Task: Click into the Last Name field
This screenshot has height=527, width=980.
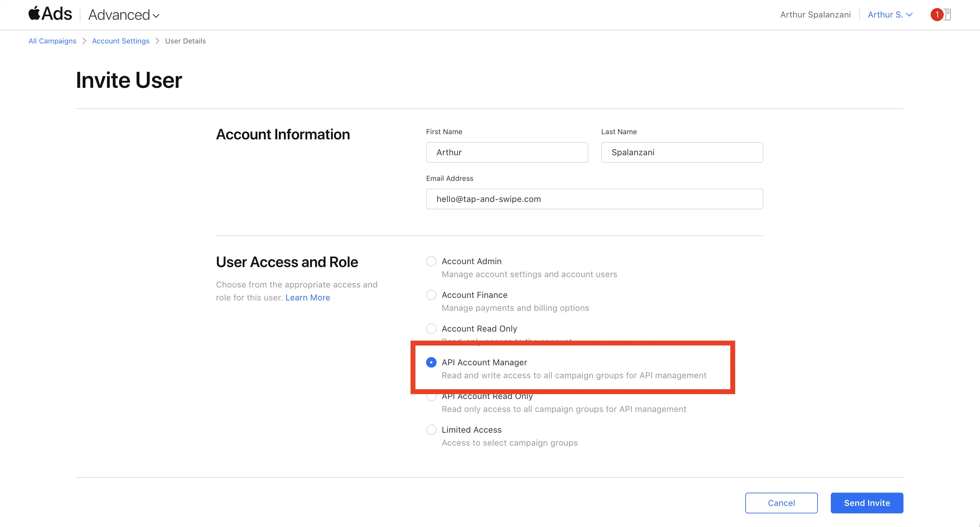Action: pyautogui.click(x=682, y=152)
